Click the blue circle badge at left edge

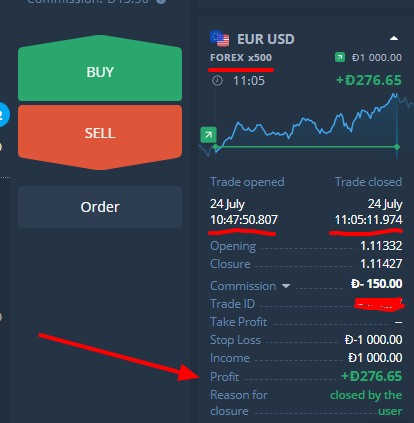(3, 115)
